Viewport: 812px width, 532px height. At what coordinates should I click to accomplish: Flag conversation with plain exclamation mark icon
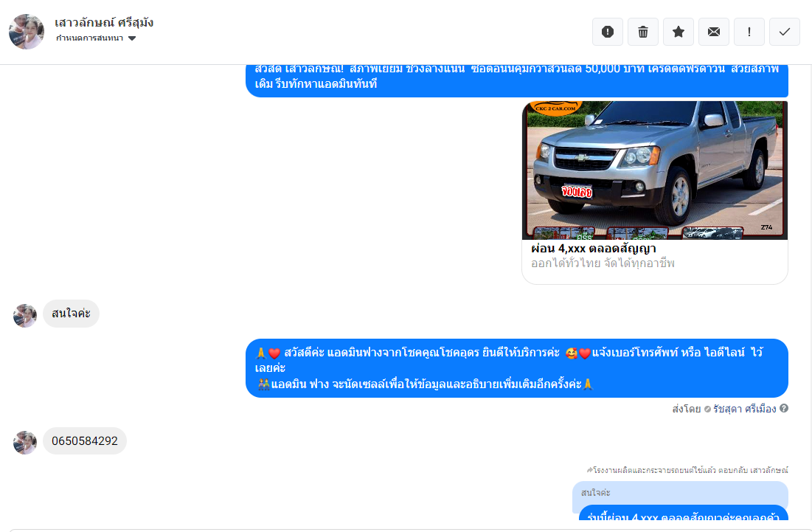coord(749,32)
